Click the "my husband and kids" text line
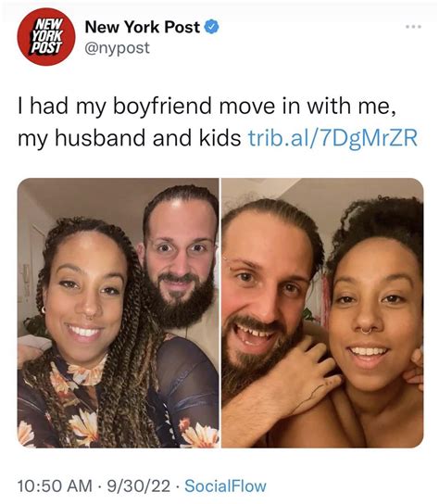This screenshot has height=504, width=439. pyautogui.click(x=129, y=138)
